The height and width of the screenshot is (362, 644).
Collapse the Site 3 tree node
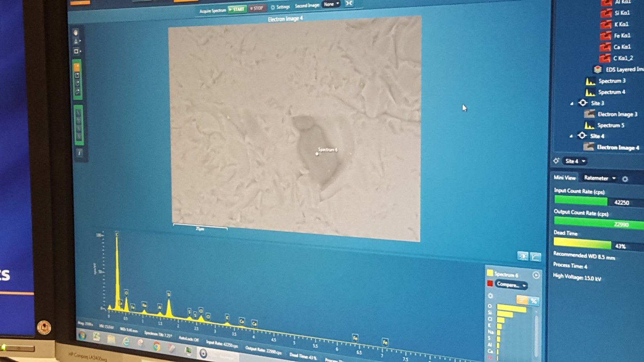coord(572,103)
